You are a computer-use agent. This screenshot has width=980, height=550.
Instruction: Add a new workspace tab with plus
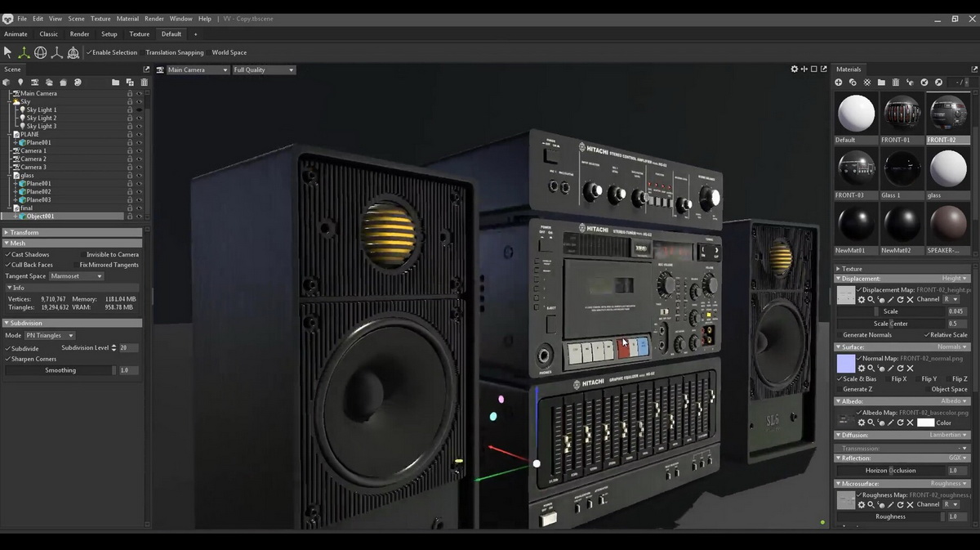[195, 34]
